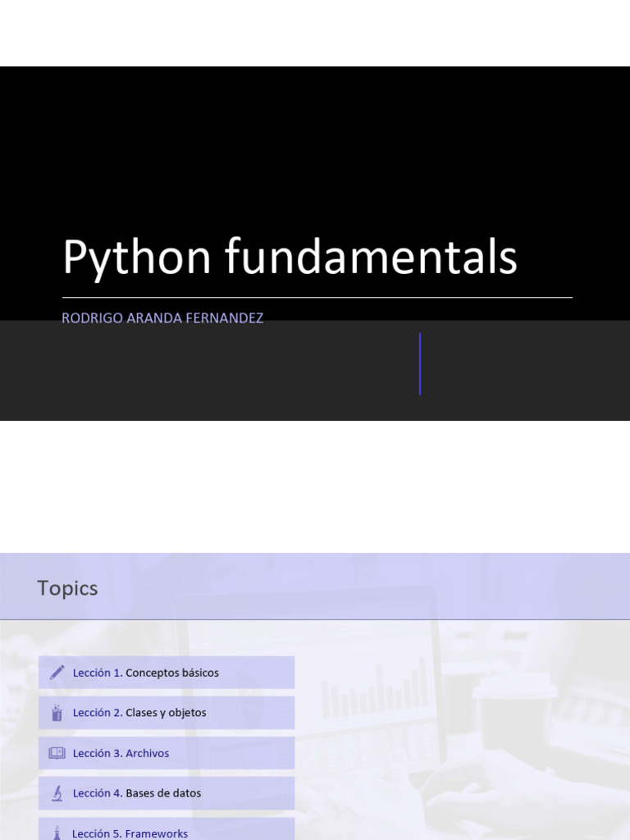This screenshot has height=840, width=630.
Task: Open Lección 2. Clases y objetos
Action: [x=167, y=713]
